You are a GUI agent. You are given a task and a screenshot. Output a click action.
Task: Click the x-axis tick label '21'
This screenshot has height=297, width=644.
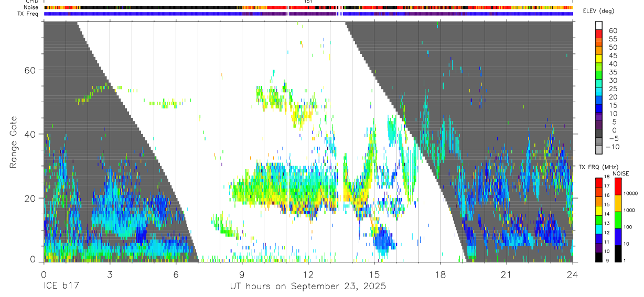[x=506, y=274]
